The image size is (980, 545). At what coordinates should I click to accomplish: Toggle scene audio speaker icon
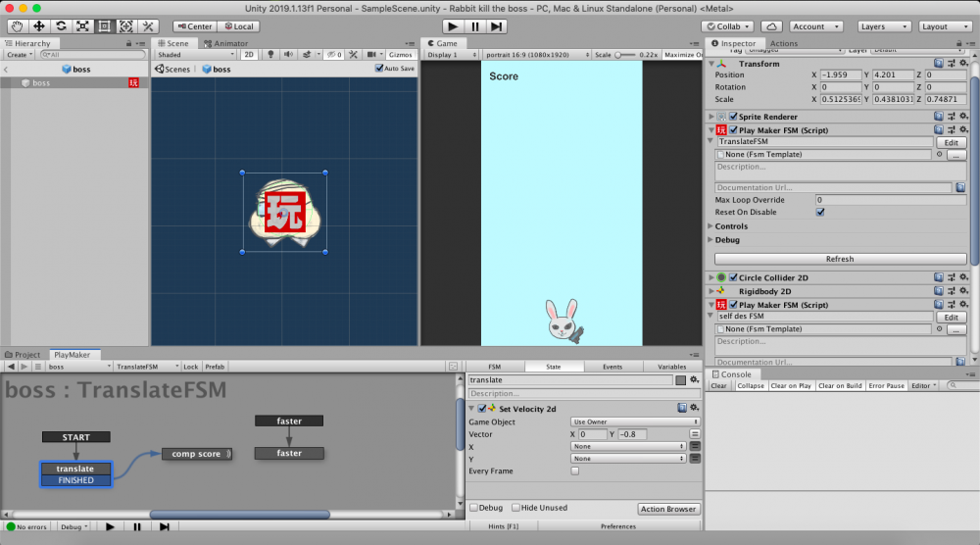(x=290, y=55)
